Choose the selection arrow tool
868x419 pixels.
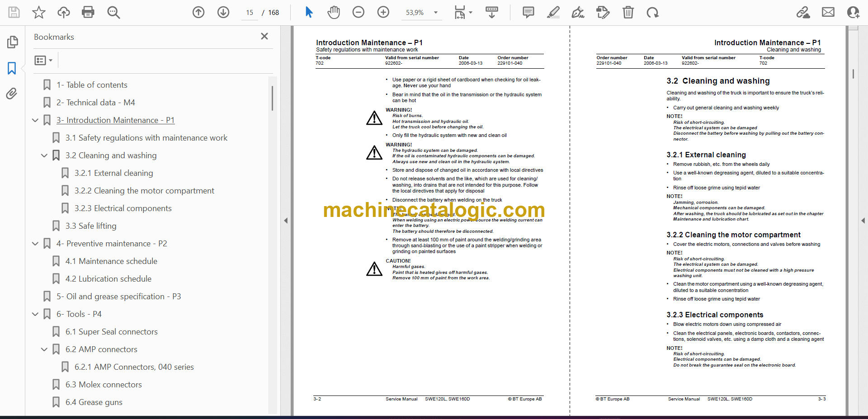click(309, 12)
